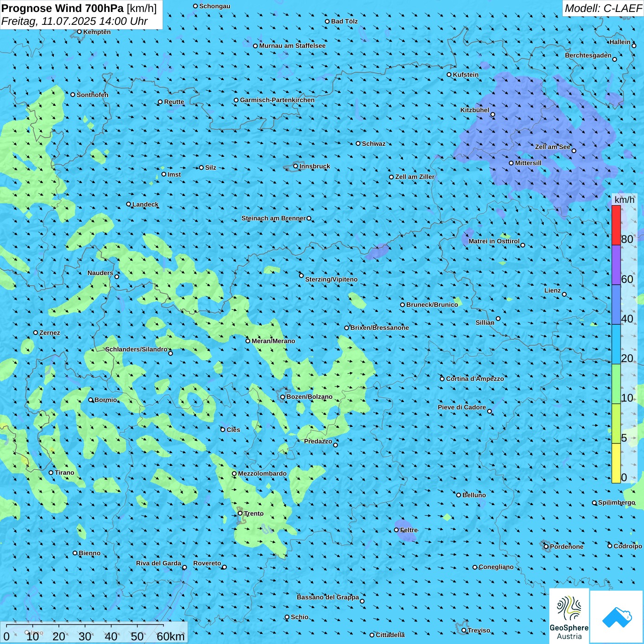Click the GeoSphere Austria logo

tap(569, 615)
